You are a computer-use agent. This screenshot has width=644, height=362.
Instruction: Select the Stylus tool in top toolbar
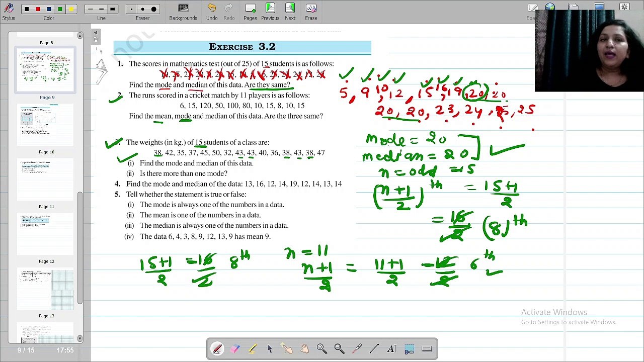(9, 11)
